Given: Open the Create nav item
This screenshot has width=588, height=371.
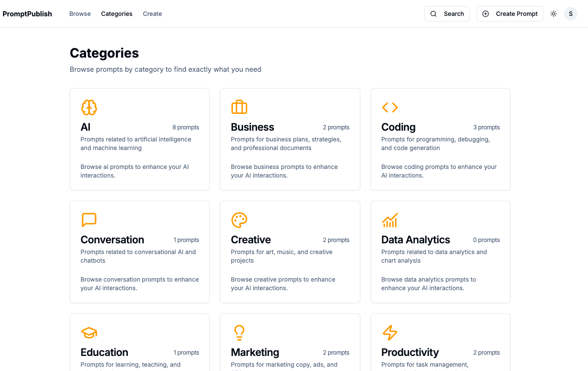Looking at the screenshot, I should [x=152, y=14].
